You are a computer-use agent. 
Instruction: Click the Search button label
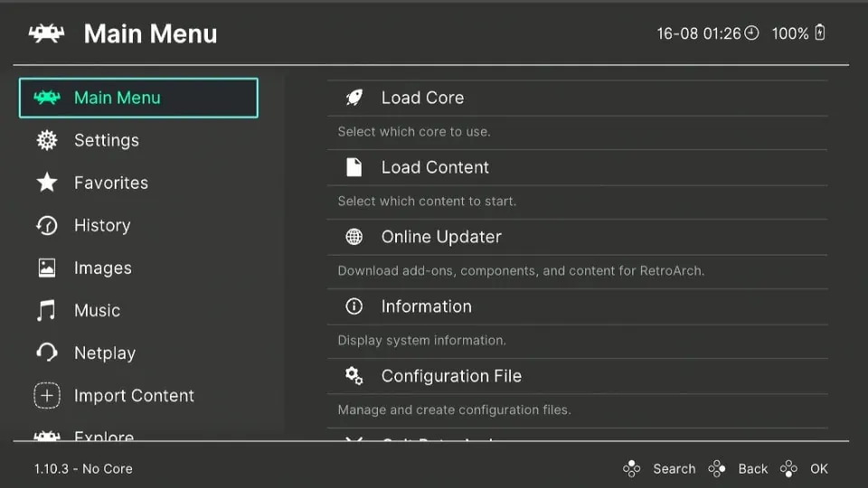pos(675,469)
